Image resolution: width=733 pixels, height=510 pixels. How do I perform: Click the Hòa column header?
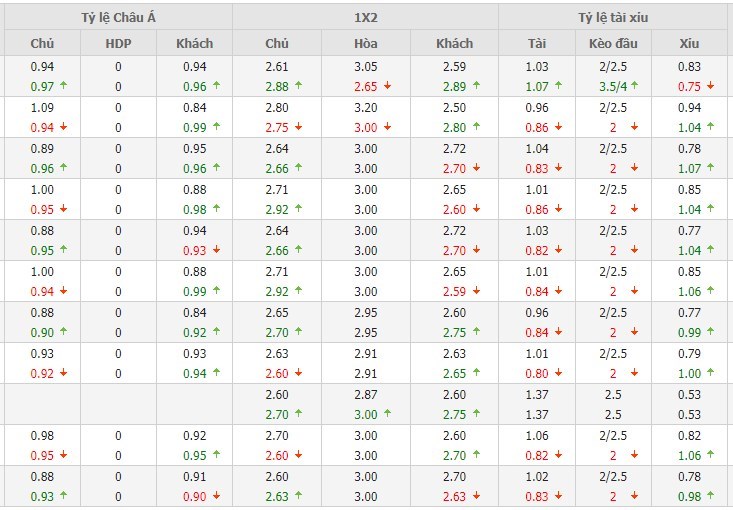pyautogui.click(x=366, y=43)
